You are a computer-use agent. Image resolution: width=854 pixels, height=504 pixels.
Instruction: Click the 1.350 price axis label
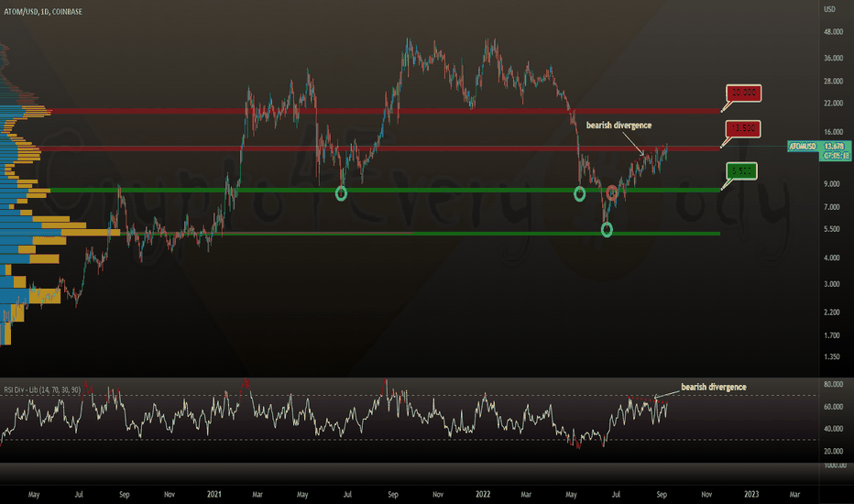pyautogui.click(x=832, y=357)
